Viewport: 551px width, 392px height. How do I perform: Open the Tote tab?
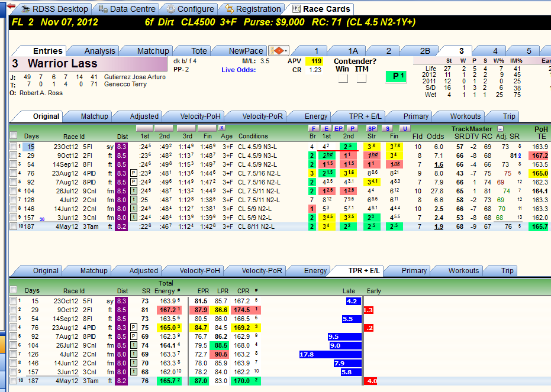pos(199,51)
